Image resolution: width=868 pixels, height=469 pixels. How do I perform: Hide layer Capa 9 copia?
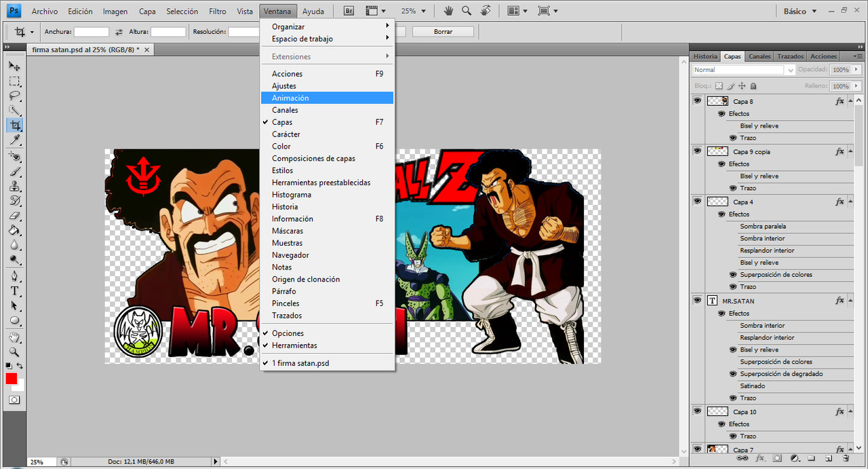click(x=697, y=151)
